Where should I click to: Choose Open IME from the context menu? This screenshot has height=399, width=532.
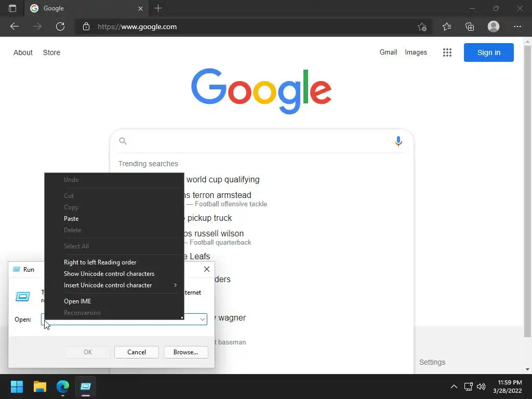click(x=114, y=301)
